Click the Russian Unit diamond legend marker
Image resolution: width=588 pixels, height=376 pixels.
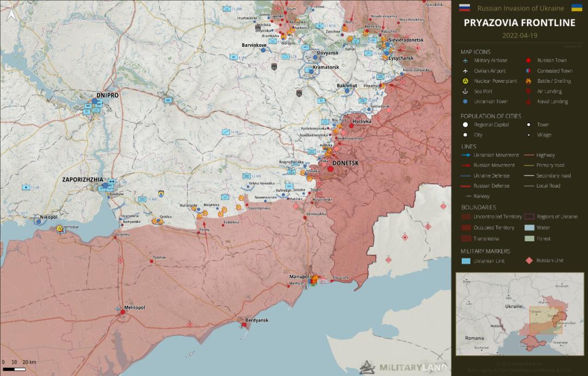(528, 260)
